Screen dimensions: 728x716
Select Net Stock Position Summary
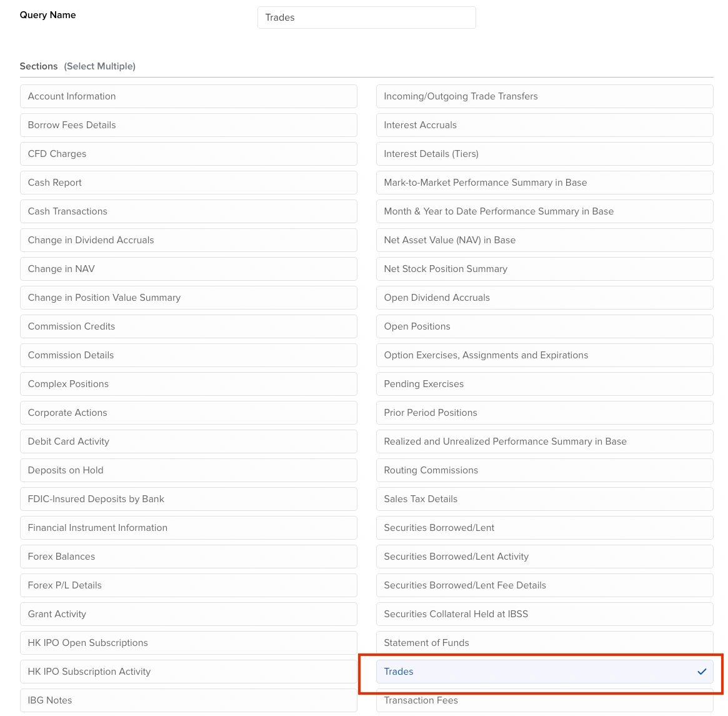click(544, 269)
